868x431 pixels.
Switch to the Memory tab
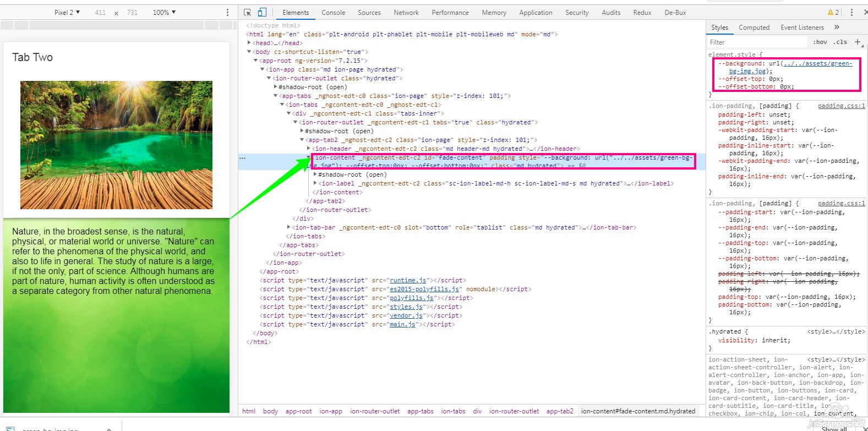pos(494,12)
